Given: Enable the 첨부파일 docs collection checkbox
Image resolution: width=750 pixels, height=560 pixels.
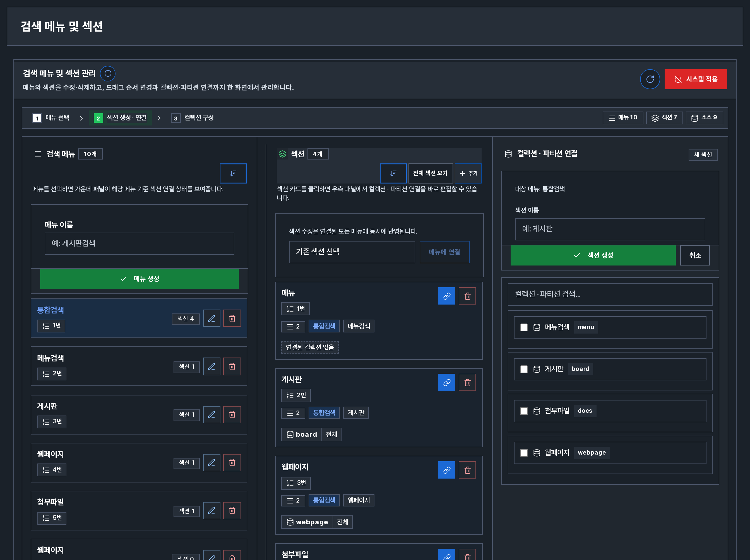Looking at the screenshot, I should point(524,411).
